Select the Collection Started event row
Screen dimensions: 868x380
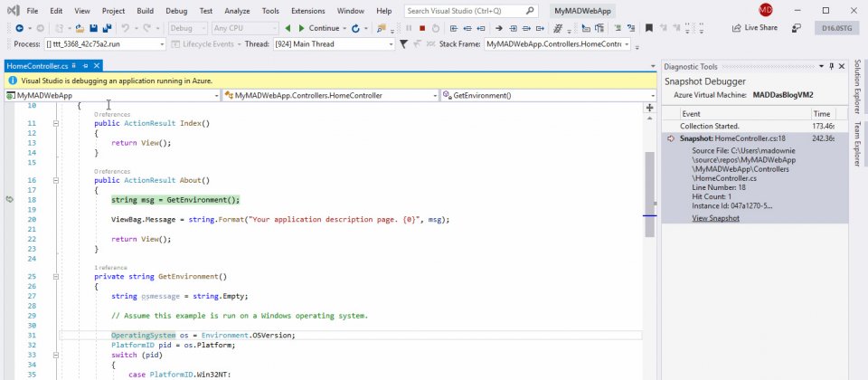pos(755,127)
